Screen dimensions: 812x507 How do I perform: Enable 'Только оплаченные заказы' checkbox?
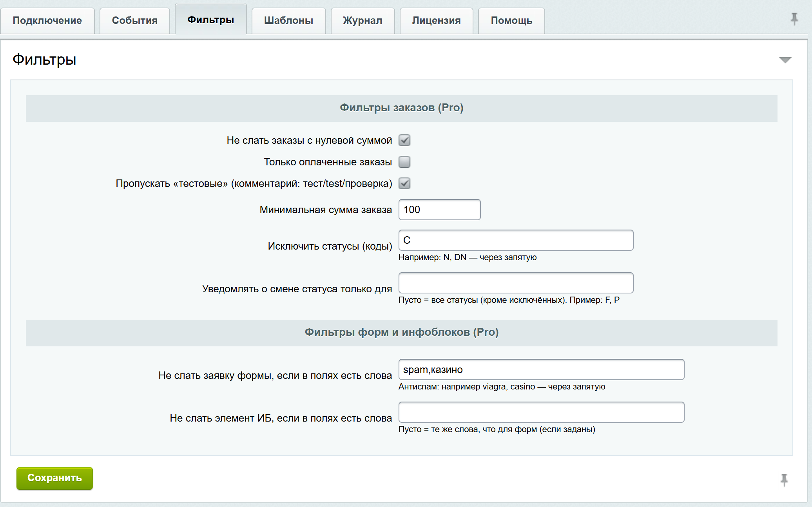click(x=404, y=162)
